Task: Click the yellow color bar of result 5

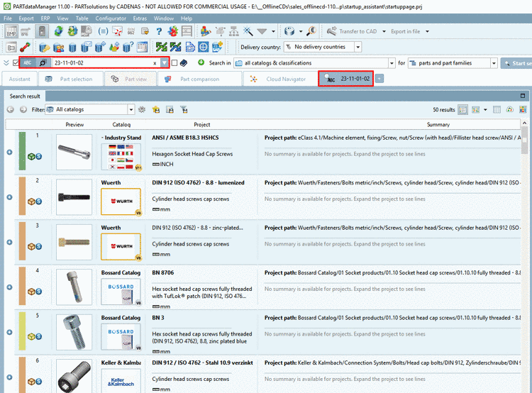Action: pos(22,331)
